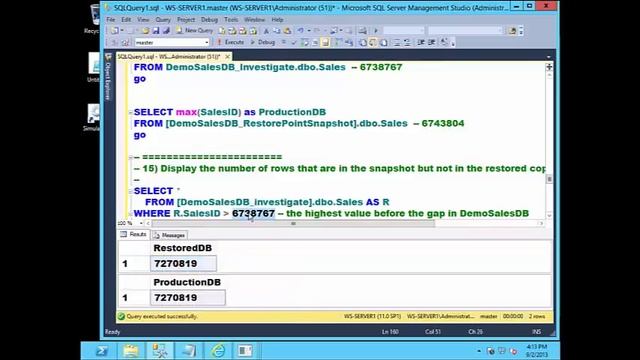Open the Debug menu

[x=209, y=20]
